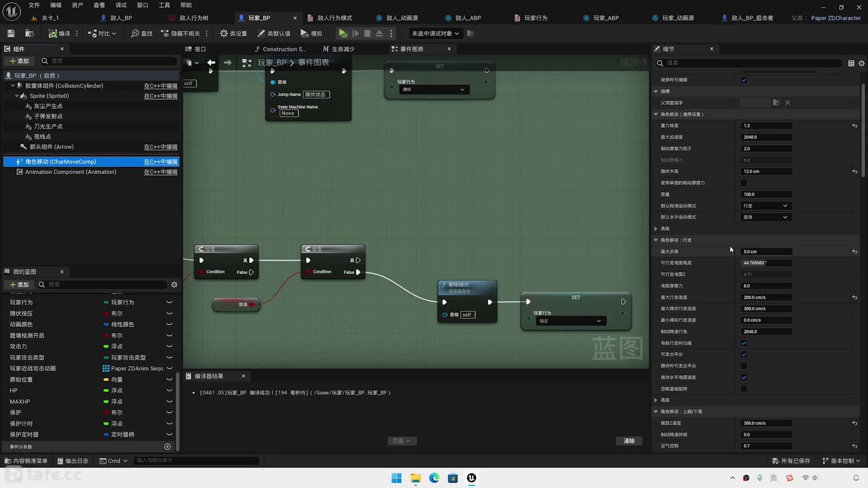The height and width of the screenshot is (488, 868).
Task: Collapse 角色移动：上跳/下落 section
Action: pos(656,412)
